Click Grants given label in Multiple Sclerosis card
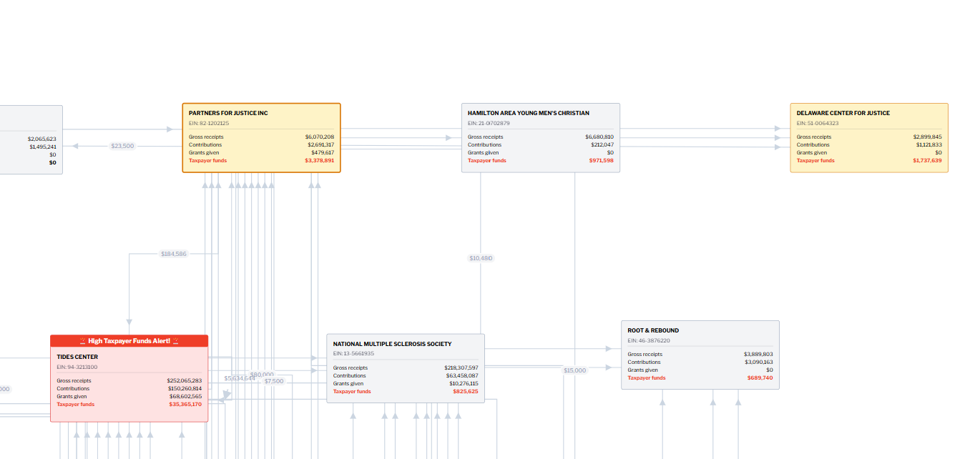Image resolution: width=980 pixels, height=459 pixels. point(348,383)
